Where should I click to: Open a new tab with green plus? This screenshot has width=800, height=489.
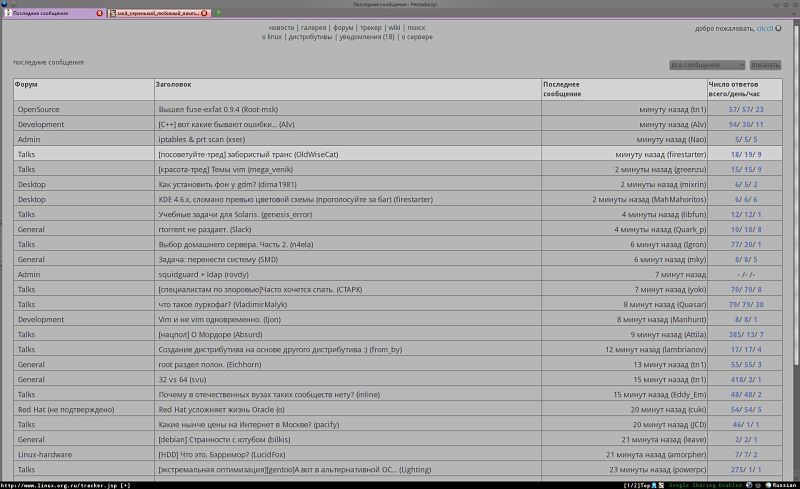click(x=218, y=13)
